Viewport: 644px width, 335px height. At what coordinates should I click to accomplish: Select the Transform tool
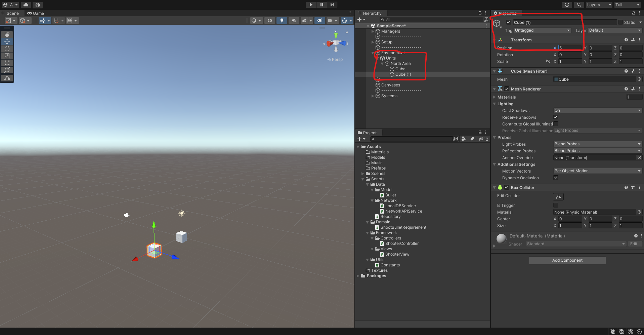coord(7,70)
